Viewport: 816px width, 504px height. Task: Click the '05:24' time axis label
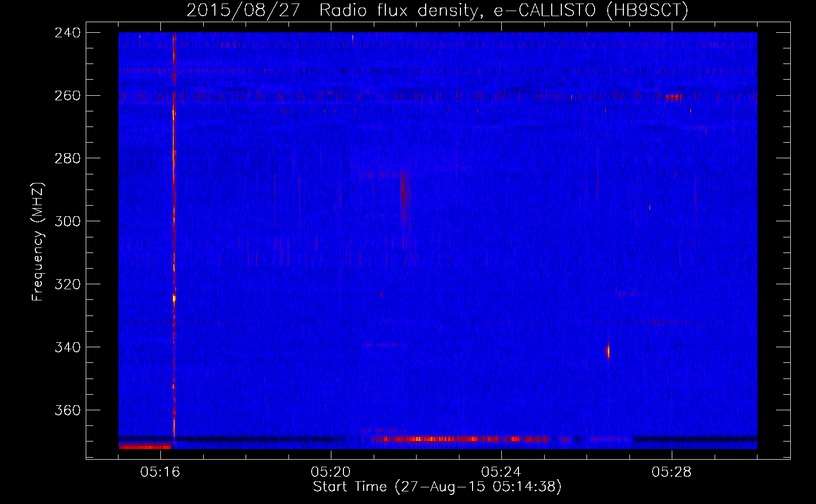501,472
